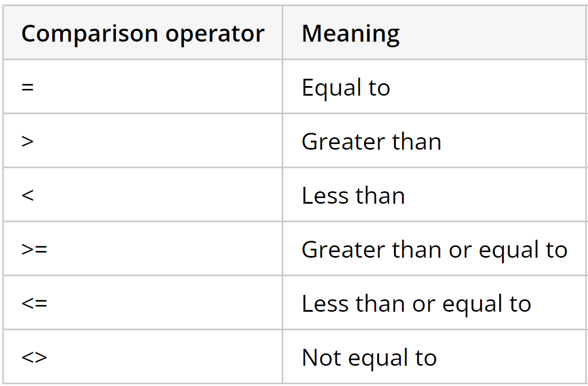Select the less-than symbol cell
588x386 pixels.
(x=28, y=196)
